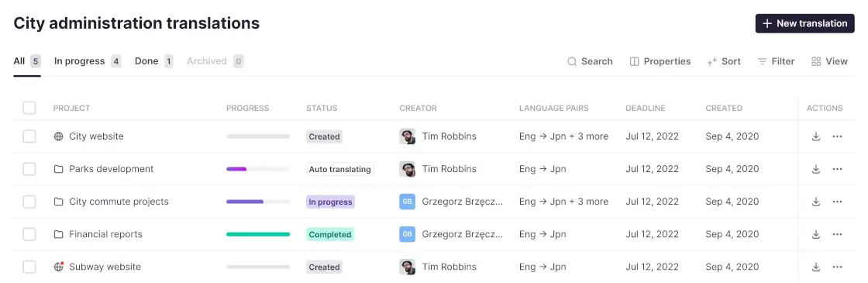This screenshot has width=868, height=283.
Task: Open Search in the toolbar
Action: (x=590, y=61)
